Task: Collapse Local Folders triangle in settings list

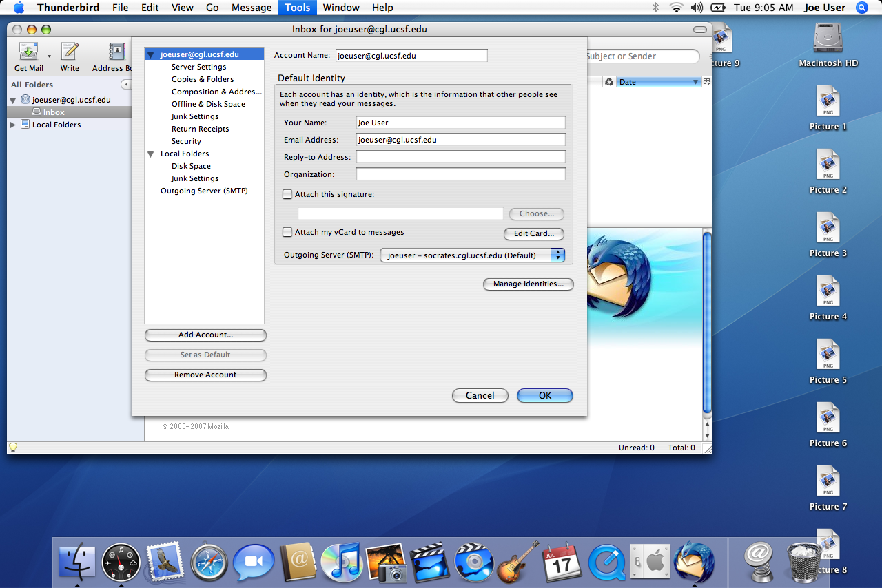Action: point(150,154)
